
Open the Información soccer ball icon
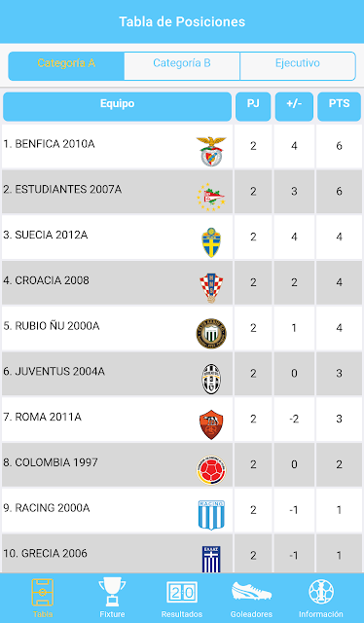(321, 592)
